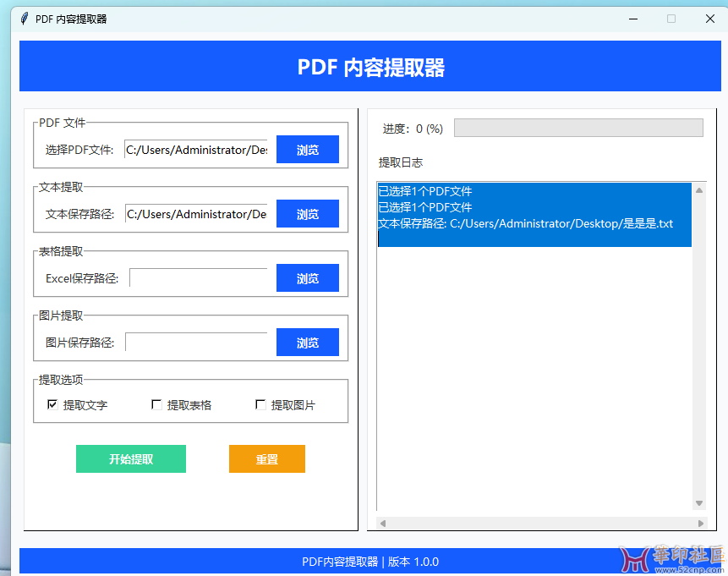Enable the 提取图片 checkbox
728x576 pixels.
click(x=260, y=405)
